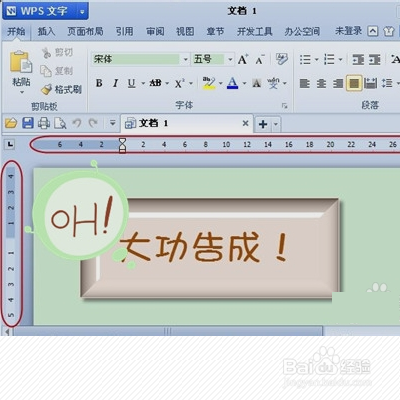The height and width of the screenshot is (400, 400).
Task: Toggle underline formatting
Action: pyautogui.click(x=132, y=83)
